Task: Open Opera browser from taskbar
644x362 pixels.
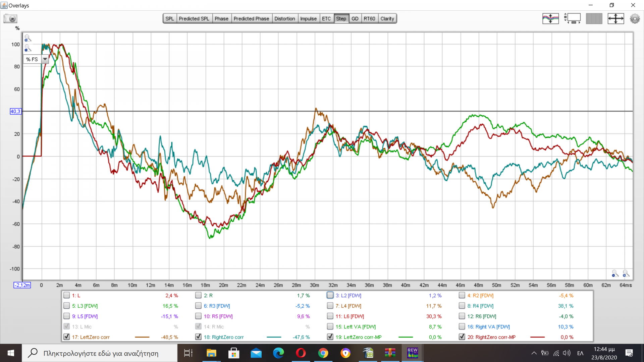Action: (x=301, y=353)
